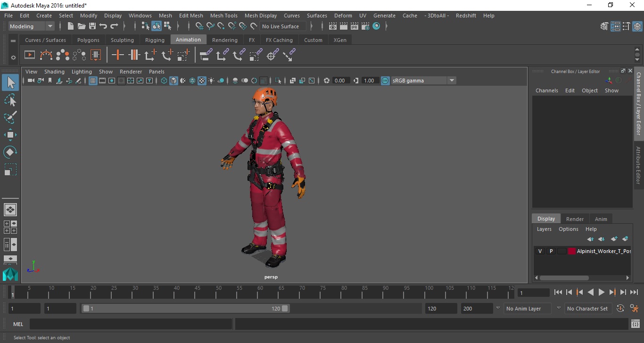Image resolution: width=644 pixels, height=343 pixels.
Task: Toggle use all lights in viewport
Action: [211, 81]
